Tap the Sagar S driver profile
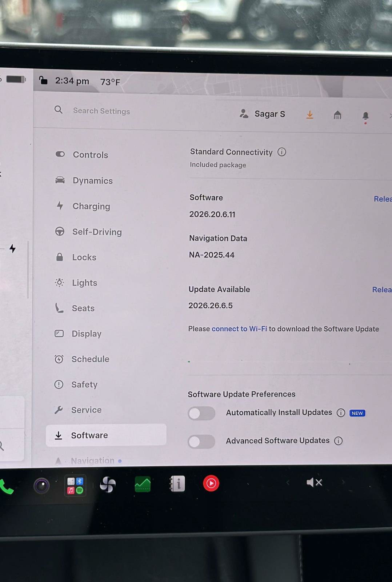This screenshot has width=392, height=582. [262, 114]
